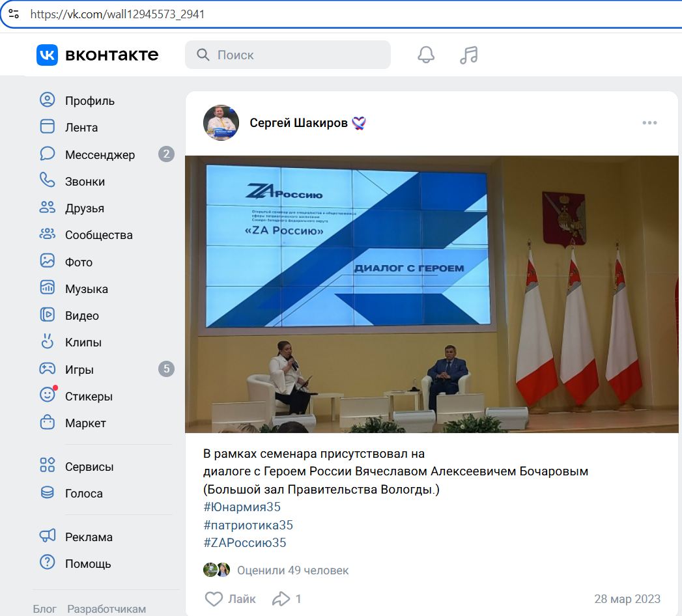Open the post options three-dot menu
The width and height of the screenshot is (682, 616).
(649, 123)
